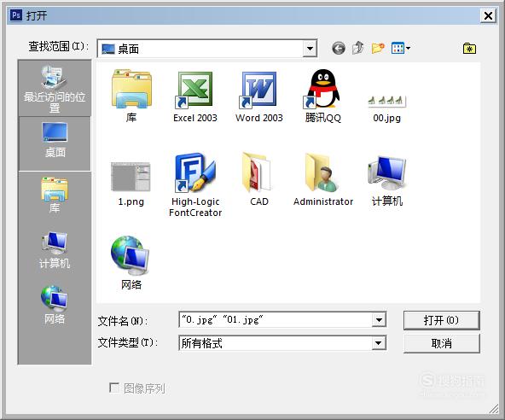Click the file name input field
Viewport: 505px width, 420px height.
coord(276,320)
